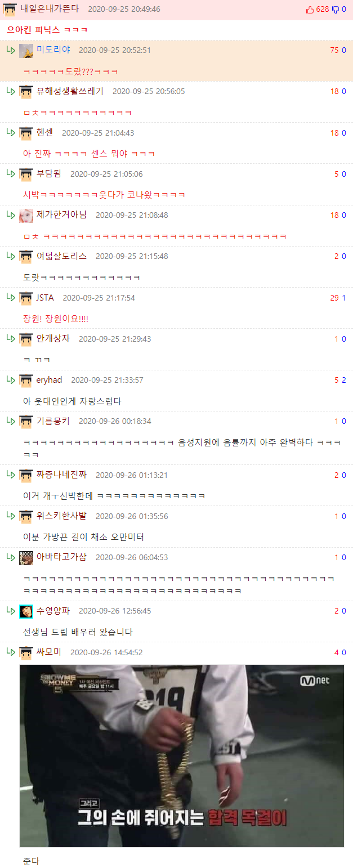Click the thumbs-up icon on the top post

(x=310, y=10)
